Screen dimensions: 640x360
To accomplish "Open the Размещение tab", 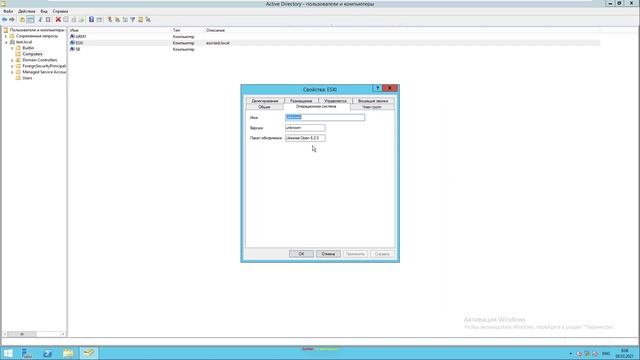I will click(301, 101).
